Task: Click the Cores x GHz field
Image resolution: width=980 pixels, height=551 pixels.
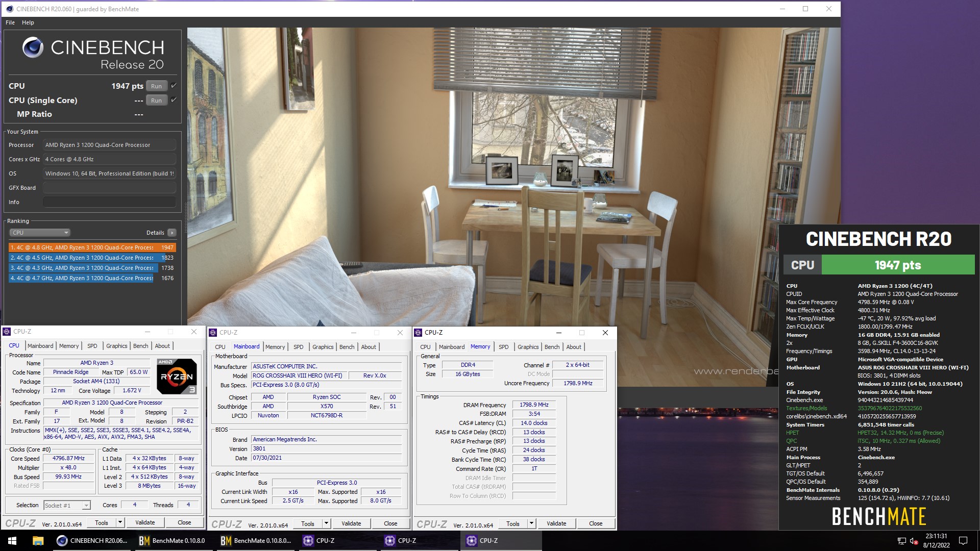Action: [x=109, y=159]
